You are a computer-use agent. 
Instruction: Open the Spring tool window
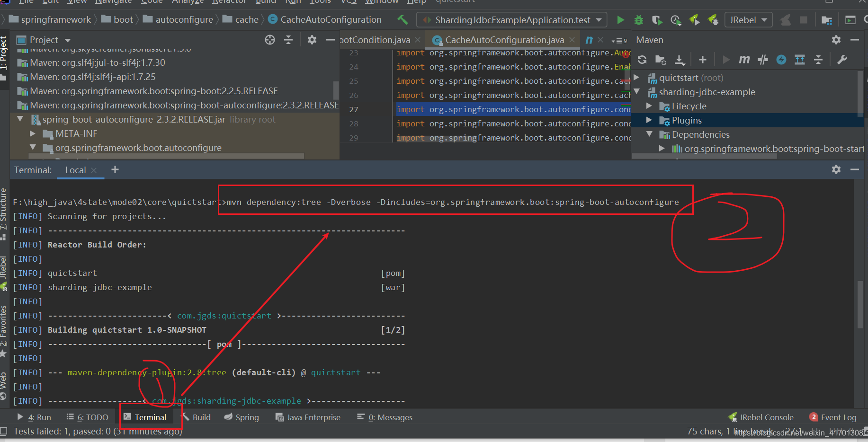(x=242, y=417)
